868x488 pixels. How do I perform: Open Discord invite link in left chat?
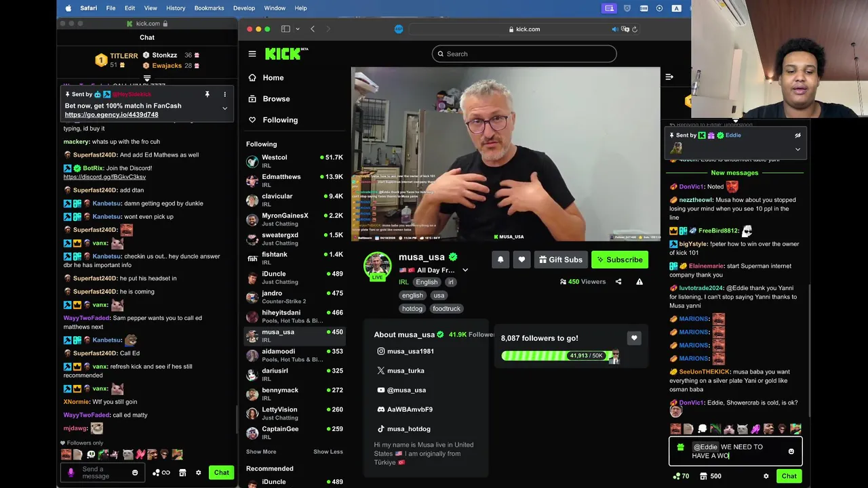coord(104,177)
